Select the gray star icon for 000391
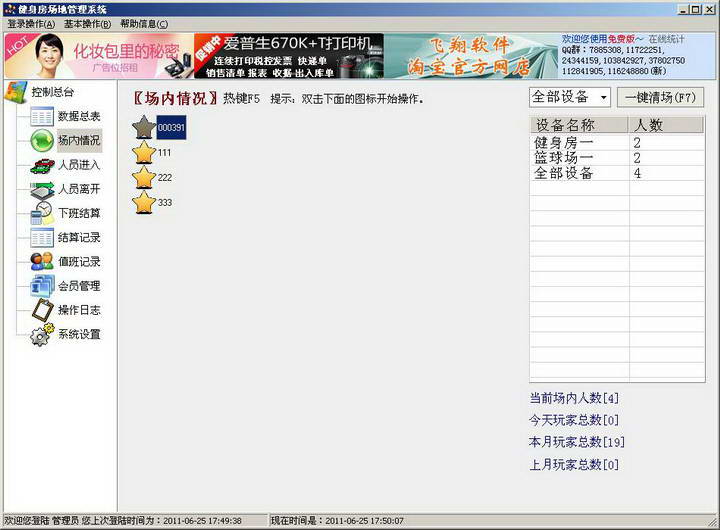 click(x=144, y=127)
